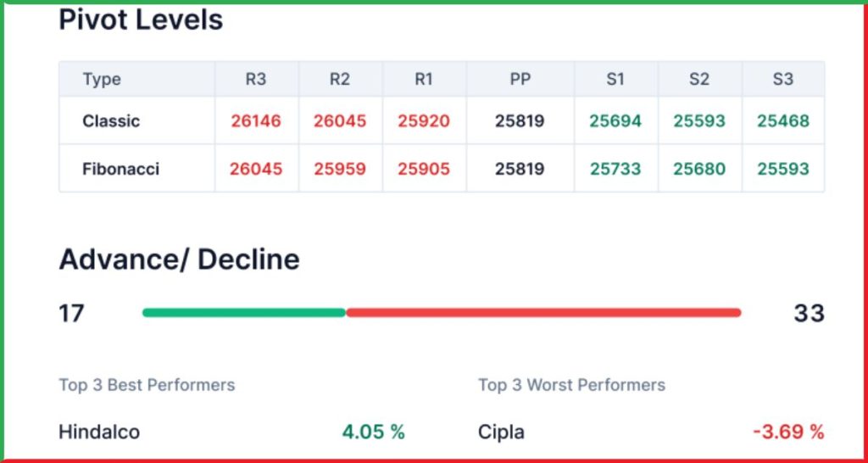Select the PP column header
This screenshot has width=868, height=463.
tap(520, 80)
